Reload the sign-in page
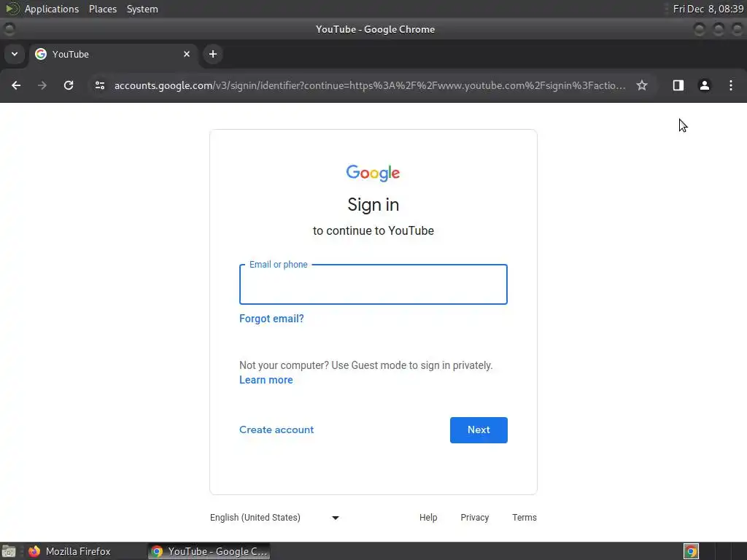The height and width of the screenshot is (560, 747). [69, 85]
